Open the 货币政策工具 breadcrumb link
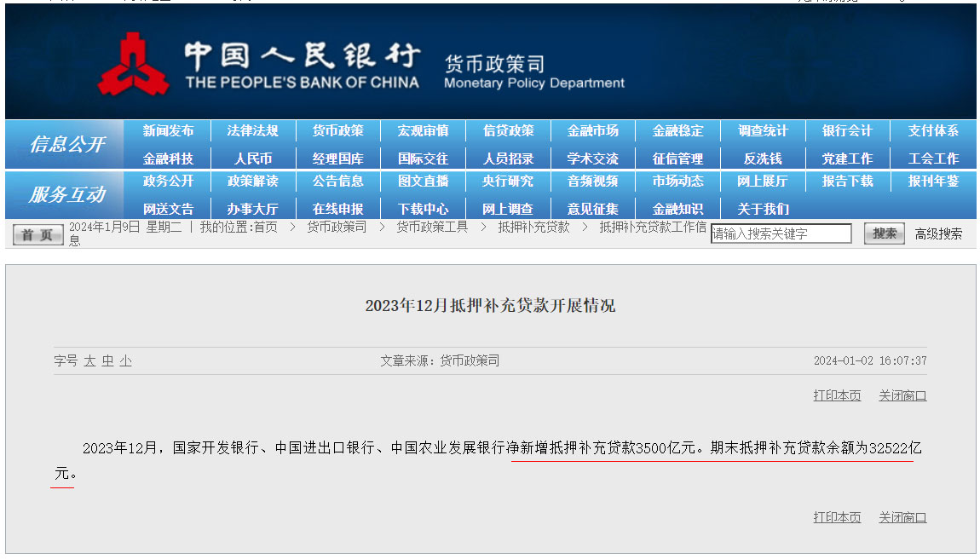The image size is (980, 559). tap(432, 227)
